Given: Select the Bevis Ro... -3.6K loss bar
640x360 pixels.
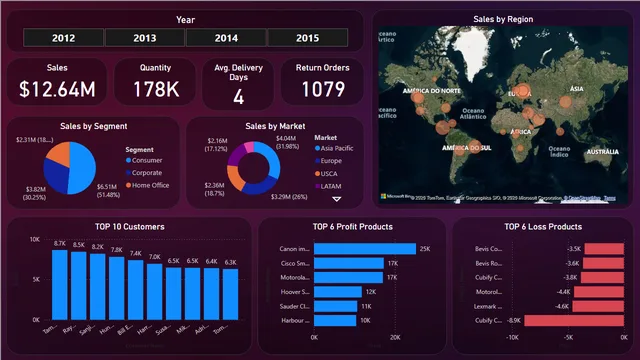Looking at the screenshot, I should pos(603,263).
